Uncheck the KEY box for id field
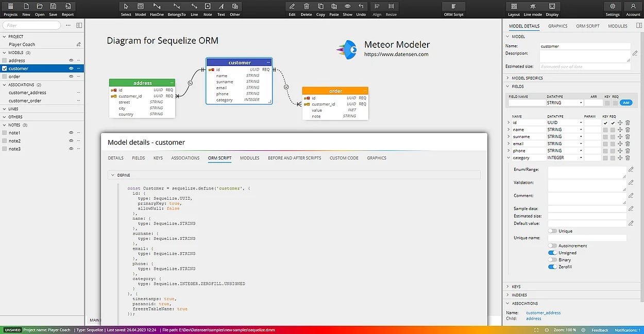This screenshot has height=334, width=644. (605, 123)
